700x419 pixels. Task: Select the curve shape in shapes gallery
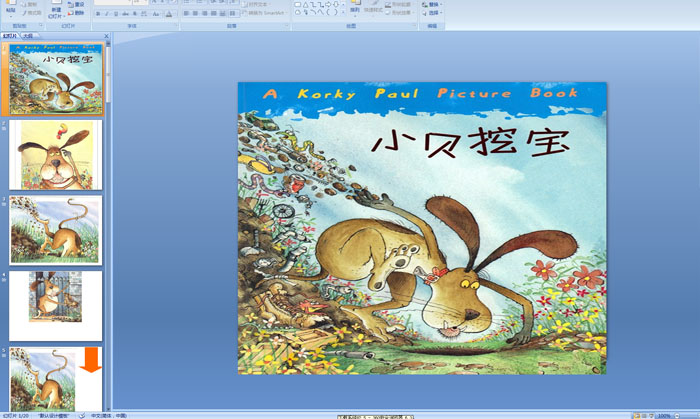[x=321, y=12]
